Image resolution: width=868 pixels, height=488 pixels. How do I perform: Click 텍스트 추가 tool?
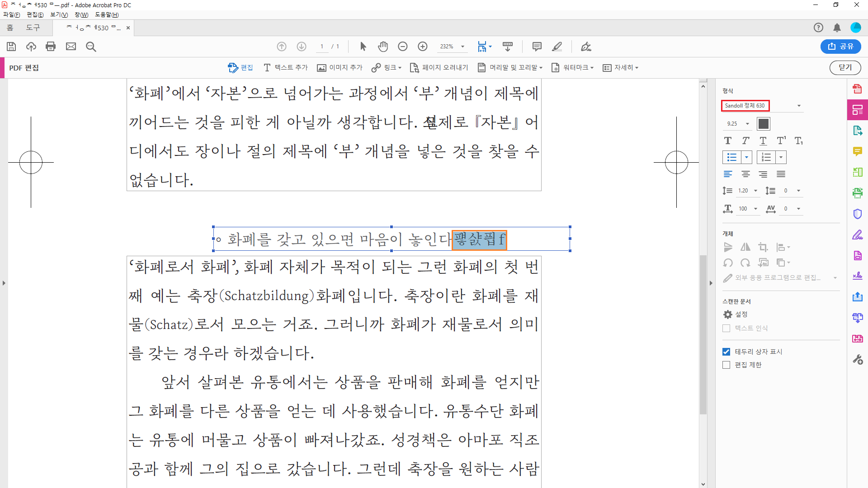(285, 68)
